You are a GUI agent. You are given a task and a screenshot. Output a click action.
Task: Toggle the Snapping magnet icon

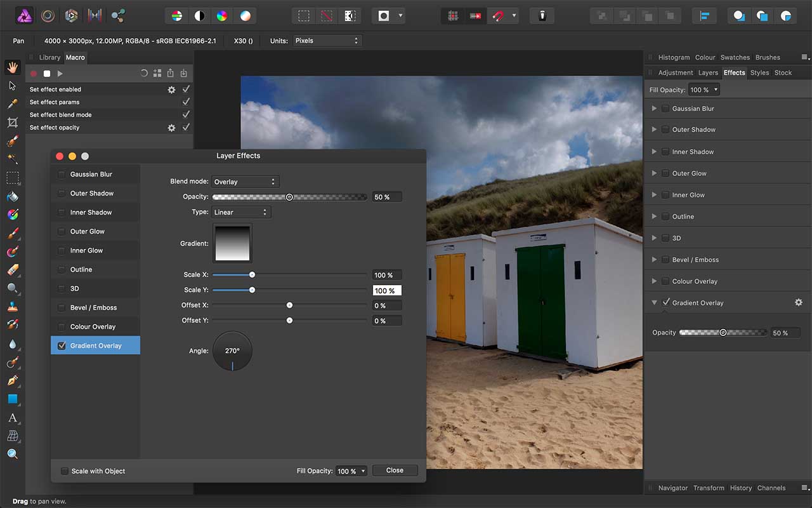[x=499, y=16]
